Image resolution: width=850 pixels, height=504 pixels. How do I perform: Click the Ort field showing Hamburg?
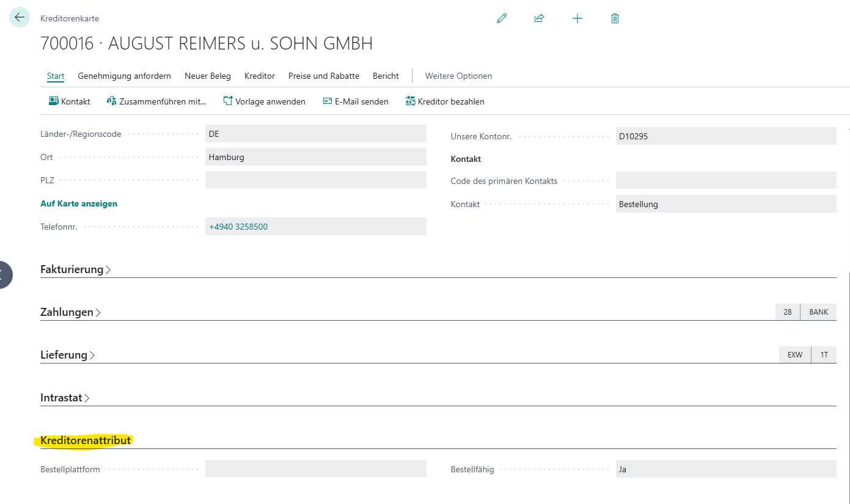point(316,157)
